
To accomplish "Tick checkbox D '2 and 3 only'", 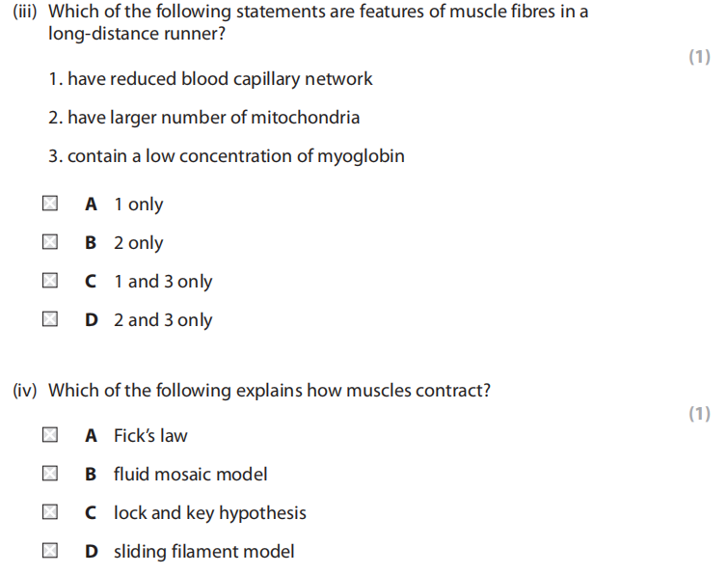I will (x=49, y=320).
